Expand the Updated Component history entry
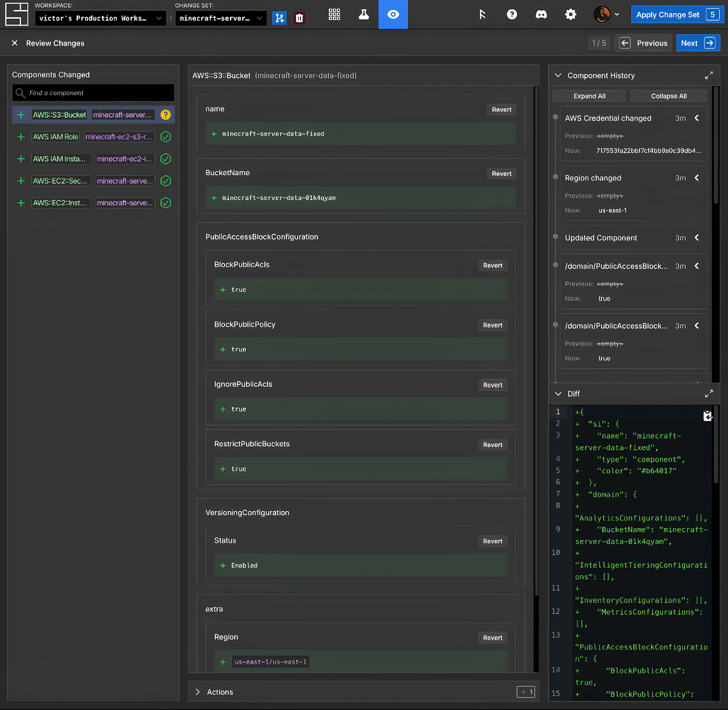The image size is (728, 710). (696, 238)
